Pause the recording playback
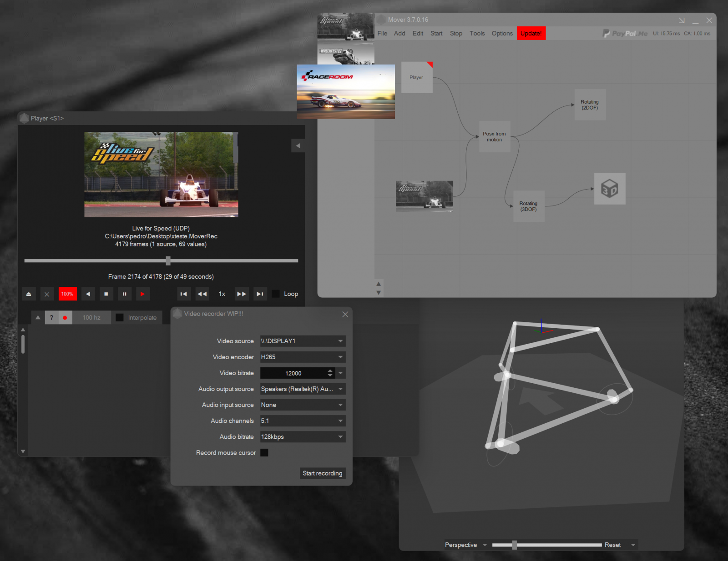 tap(124, 294)
